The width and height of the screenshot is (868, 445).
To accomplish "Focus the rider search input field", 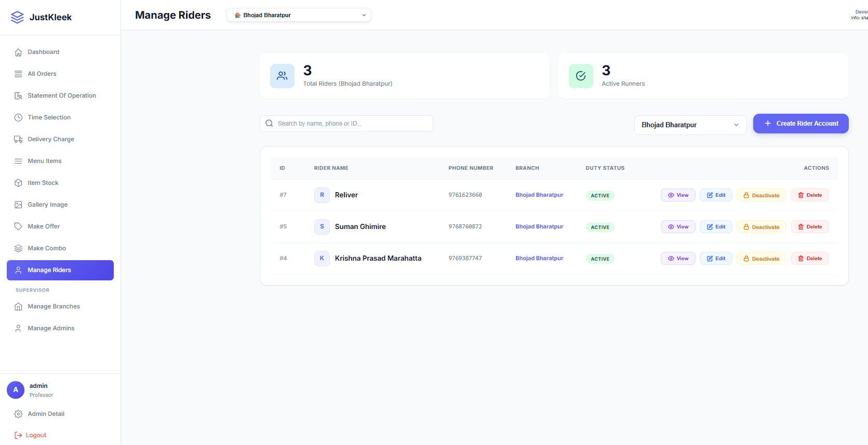I will click(x=346, y=124).
